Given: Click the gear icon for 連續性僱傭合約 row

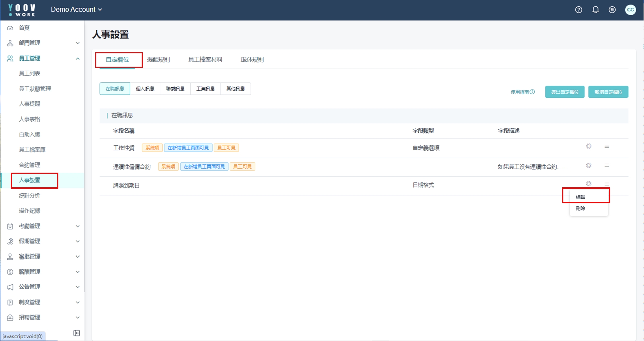Looking at the screenshot, I should click(x=588, y=165).
